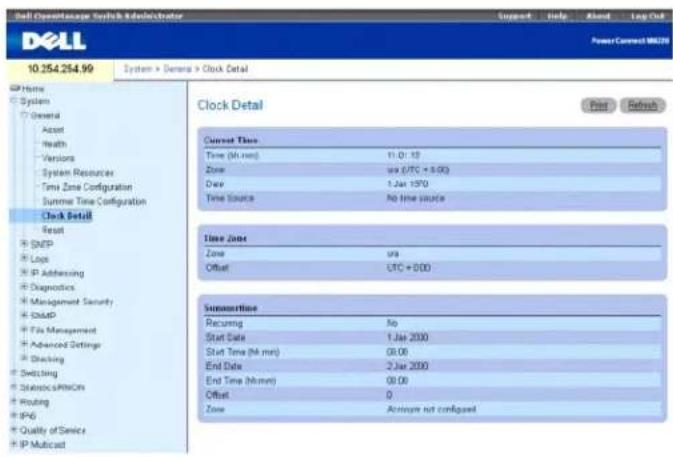
Task: Click the No time source value
Action: click(x=416, y=198)
